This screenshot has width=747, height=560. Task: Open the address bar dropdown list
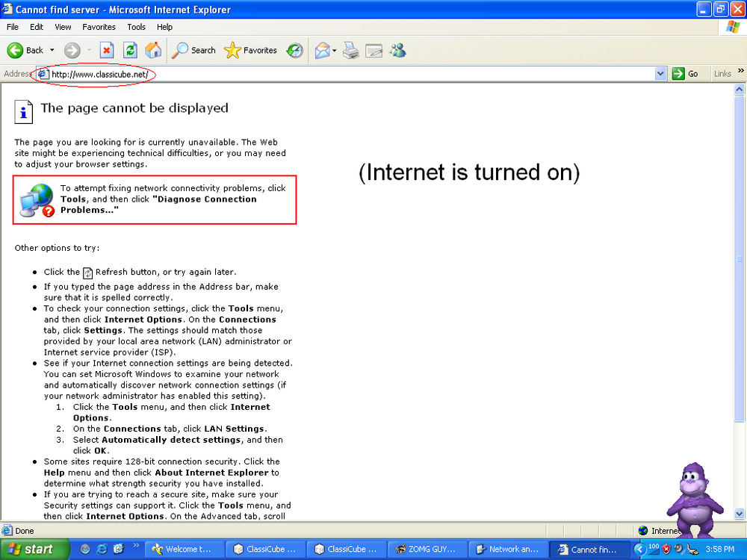coord(660,74)
